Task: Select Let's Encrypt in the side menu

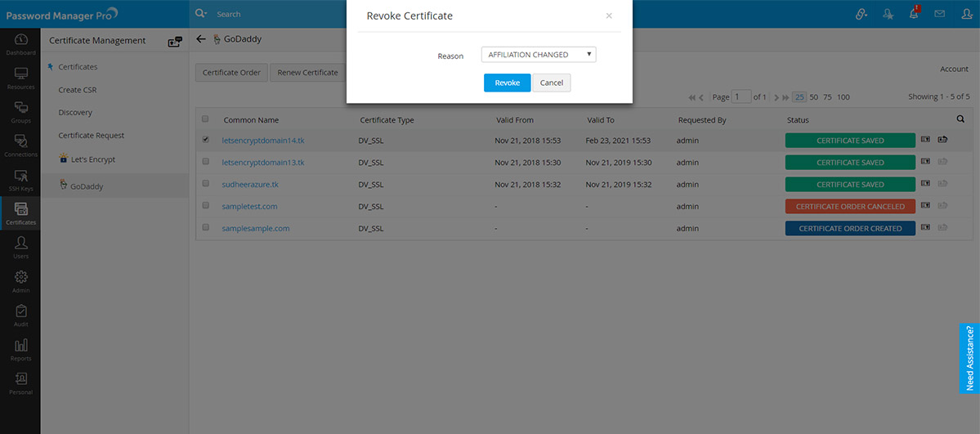Action: [x=92, y=159]
